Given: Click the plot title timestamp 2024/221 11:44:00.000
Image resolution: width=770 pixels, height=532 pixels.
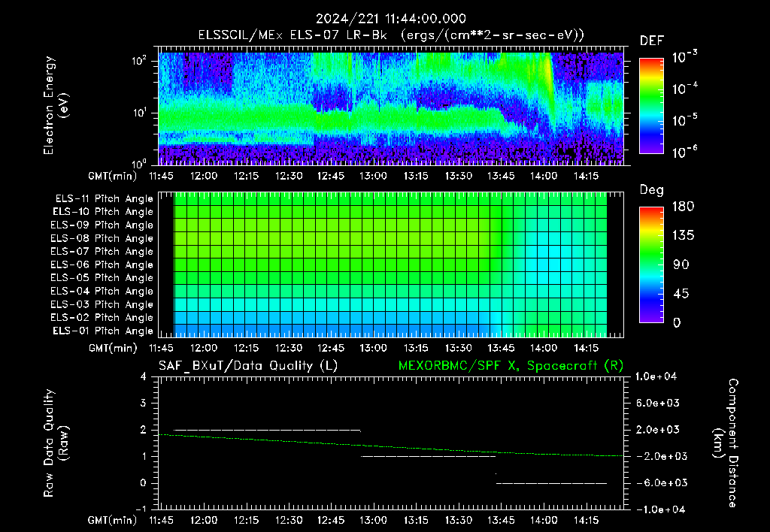Looking at the screenshot, I should pos(391,19).
